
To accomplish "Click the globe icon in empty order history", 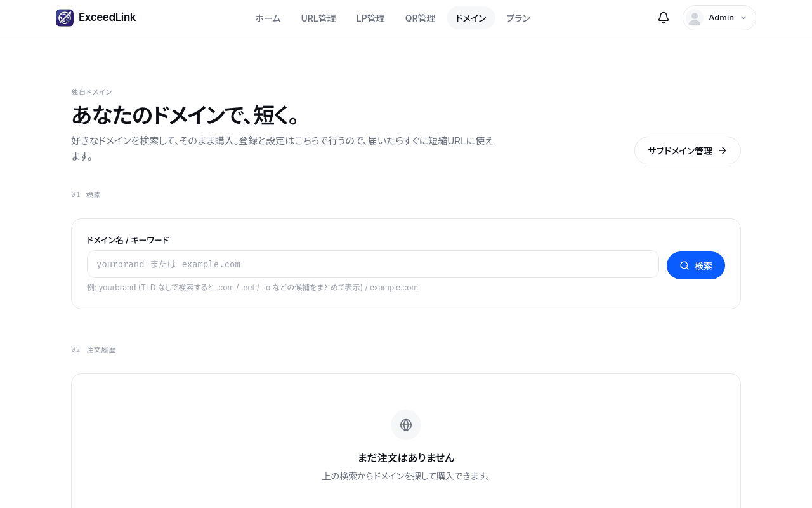I will 406,425.
